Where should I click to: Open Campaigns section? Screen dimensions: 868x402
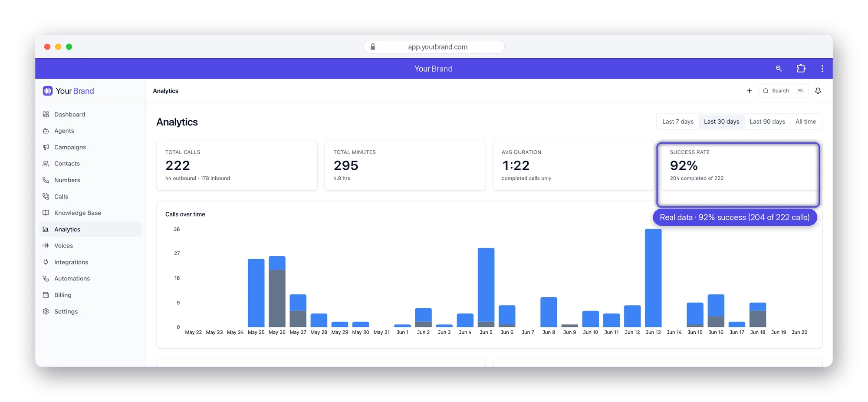click(91, 147)
